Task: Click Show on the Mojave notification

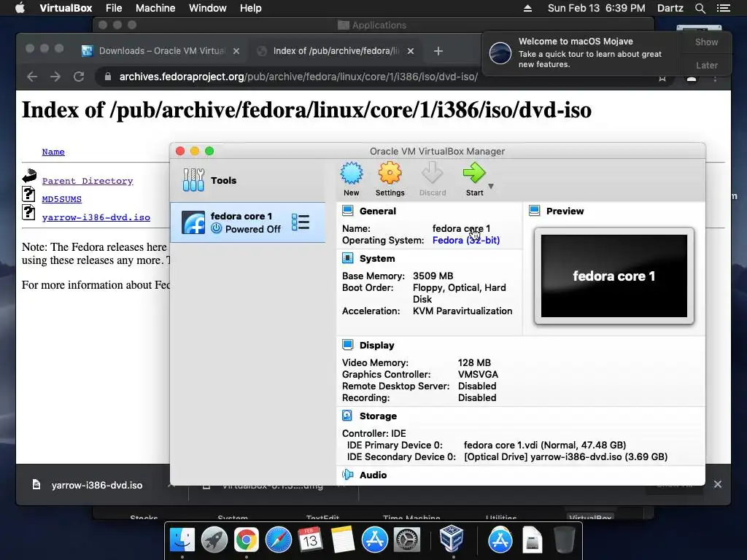Action: point(706,42)
